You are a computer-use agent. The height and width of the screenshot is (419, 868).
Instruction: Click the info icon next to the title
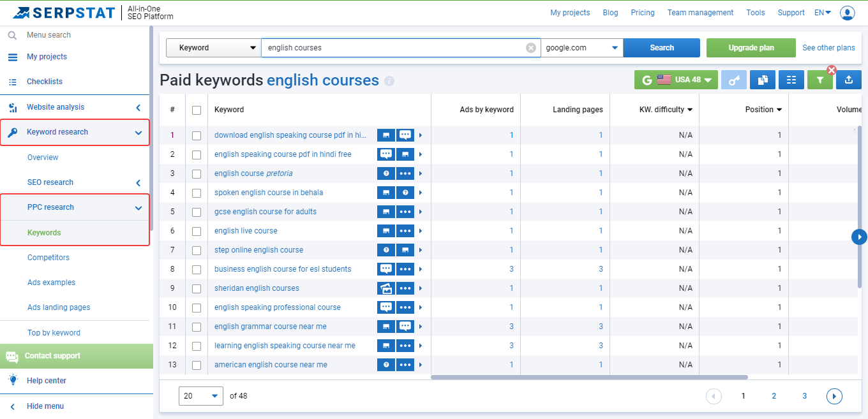(x=389, y=82)
